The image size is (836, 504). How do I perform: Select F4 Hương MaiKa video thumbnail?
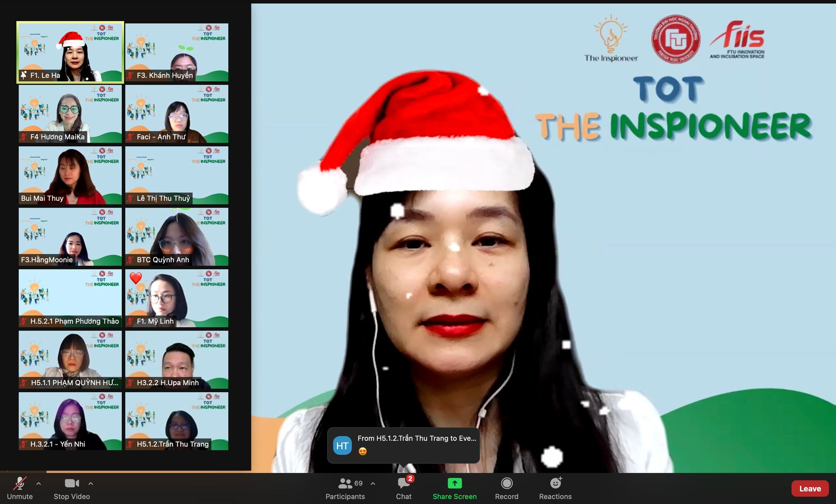[x=70, y=114]
